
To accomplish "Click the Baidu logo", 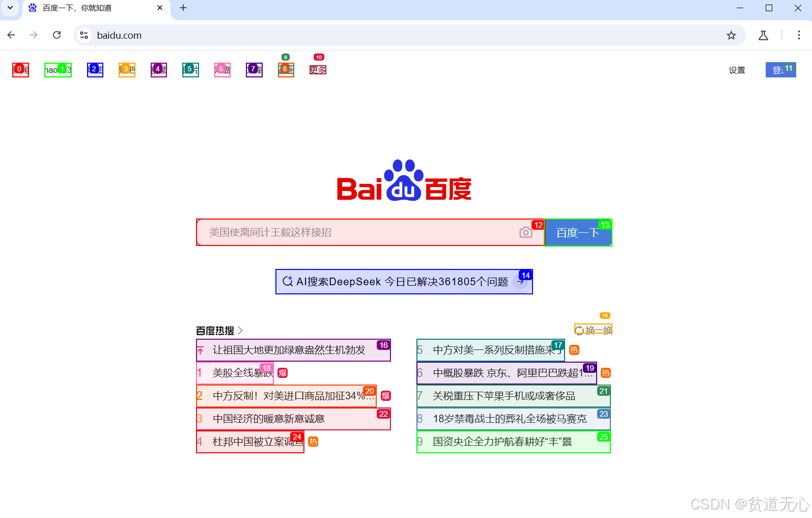I will click(404, 180).
